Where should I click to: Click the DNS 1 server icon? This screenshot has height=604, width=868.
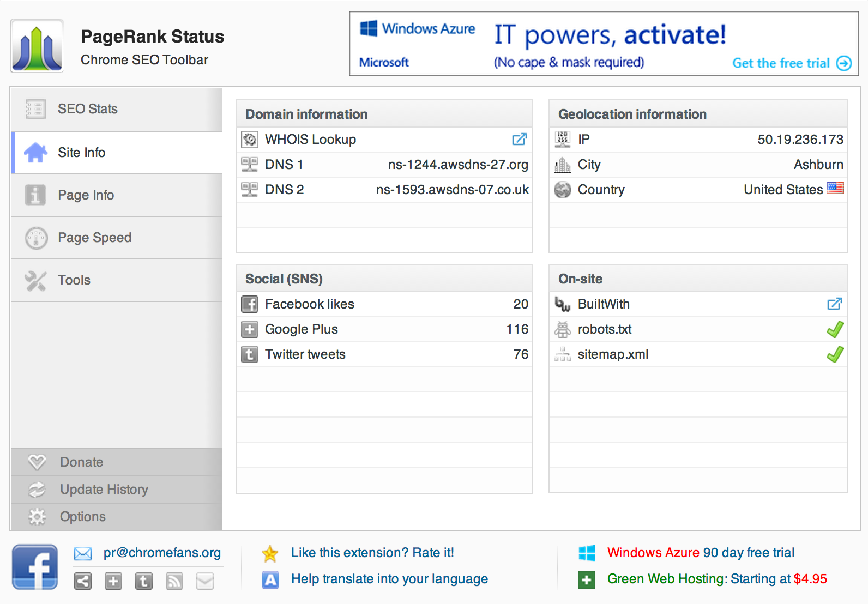(250, 164)
